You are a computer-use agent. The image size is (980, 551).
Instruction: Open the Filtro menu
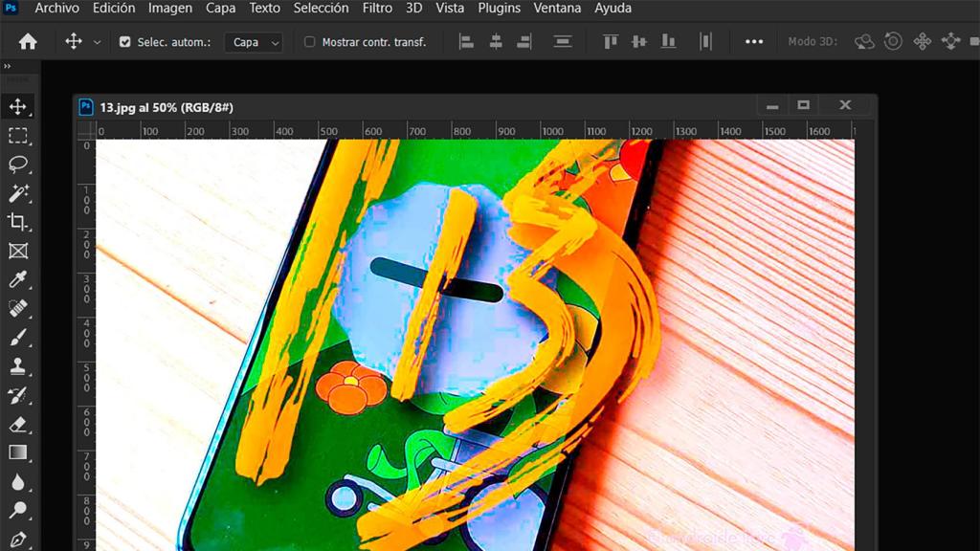point(376,8)
